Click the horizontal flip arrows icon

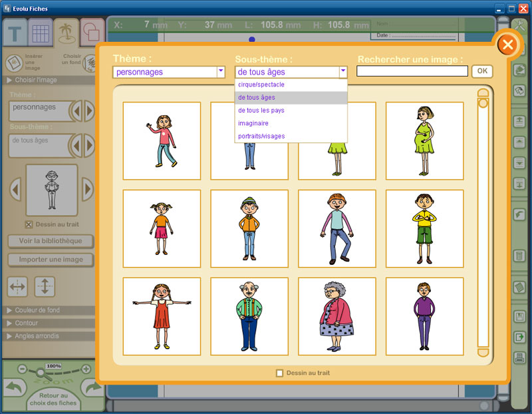click(x=17, y=287)
